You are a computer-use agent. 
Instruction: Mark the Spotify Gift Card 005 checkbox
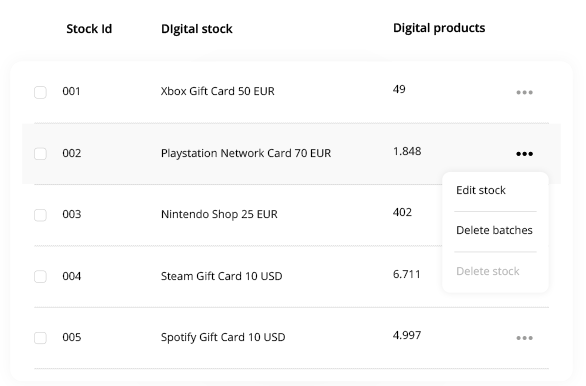40,338
